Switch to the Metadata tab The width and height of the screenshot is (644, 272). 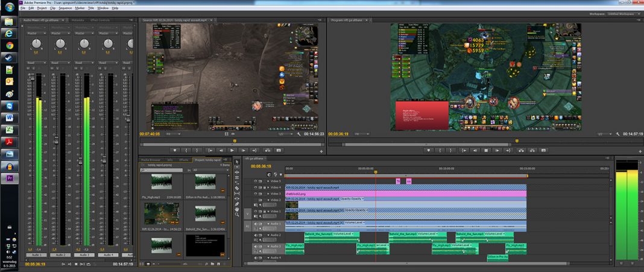point(78,20)
